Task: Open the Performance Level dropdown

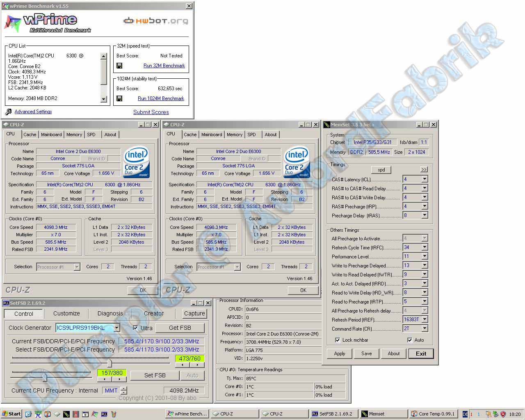Action: point(425,256)
